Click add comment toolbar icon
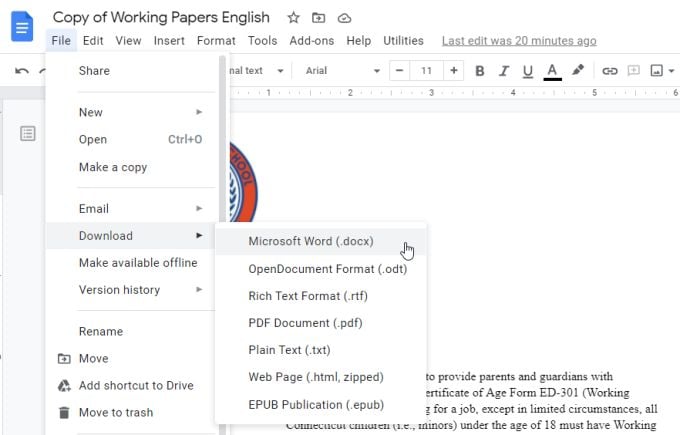This screenshot has width=680, height=435. pos(634,70)
